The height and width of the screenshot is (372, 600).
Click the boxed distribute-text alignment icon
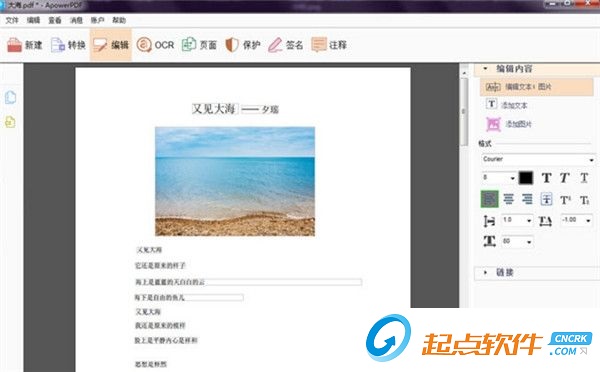(x=546, y=199)
